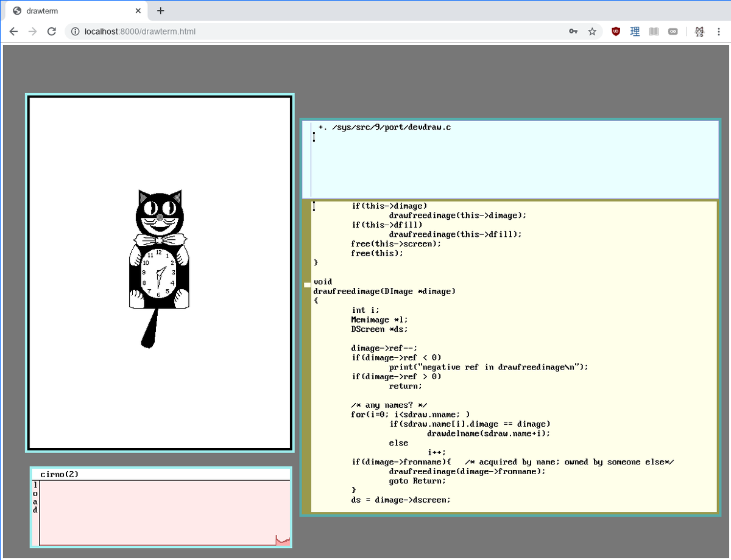Click the browser back arrow
Viewport: 731px width, 560px height.
[x=13, y=31]
